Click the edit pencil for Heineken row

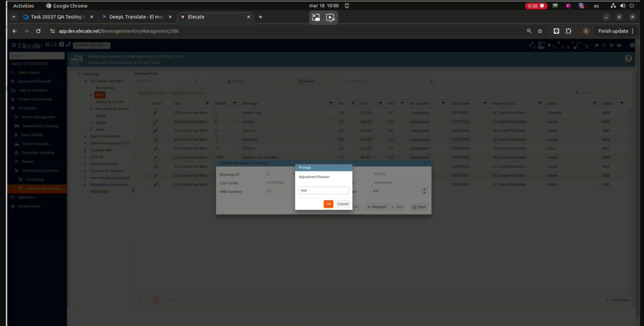155,140
